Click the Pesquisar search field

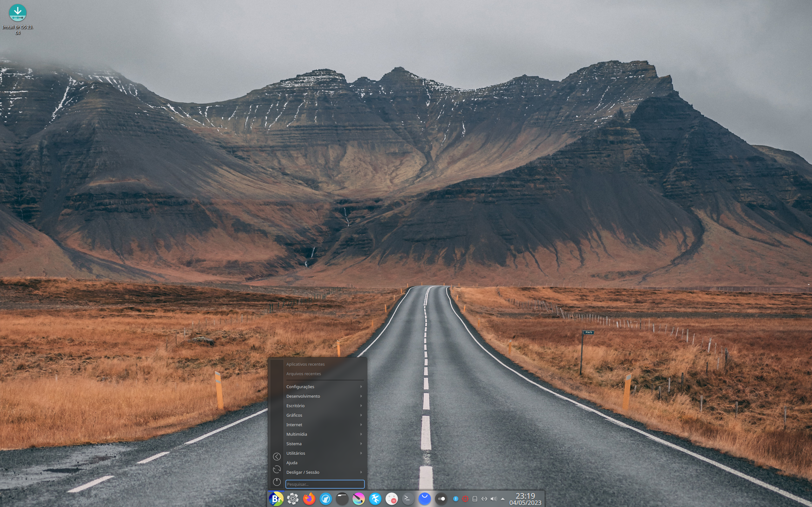[325, 484]
